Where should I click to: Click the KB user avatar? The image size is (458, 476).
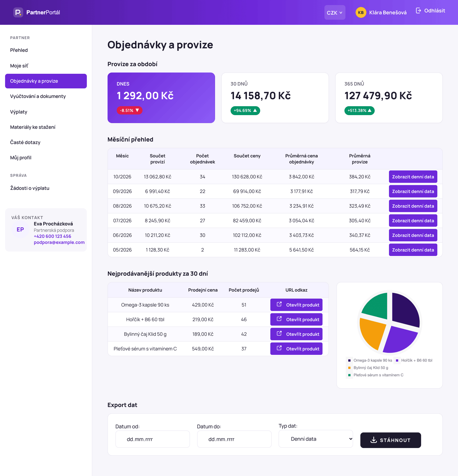tap(361, 12)
